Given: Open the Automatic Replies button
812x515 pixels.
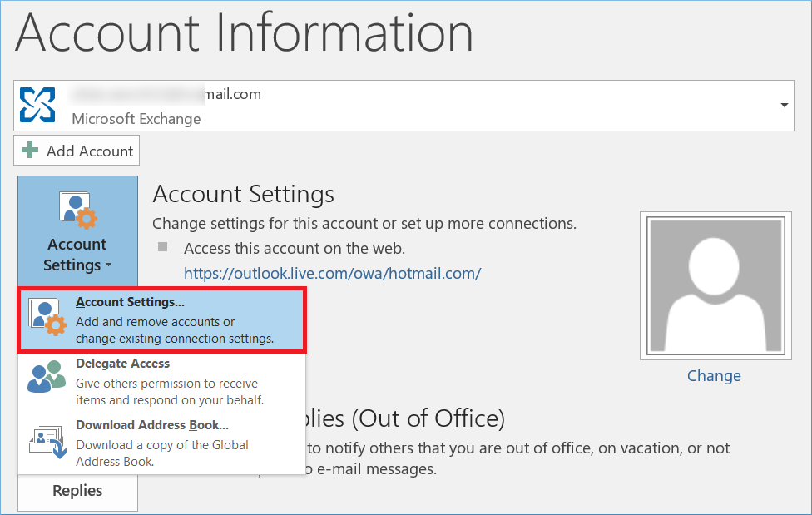Looking at the screenshot, I should pos(77,491).
